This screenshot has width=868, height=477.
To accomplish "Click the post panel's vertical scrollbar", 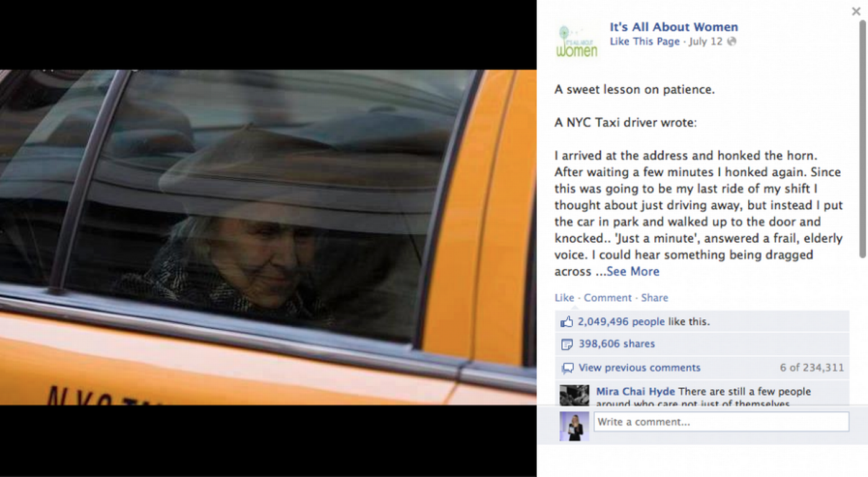I will tap(862, 139).
